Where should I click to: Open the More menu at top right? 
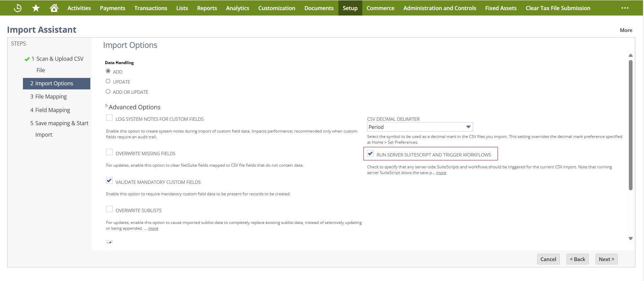coord(626,30)
